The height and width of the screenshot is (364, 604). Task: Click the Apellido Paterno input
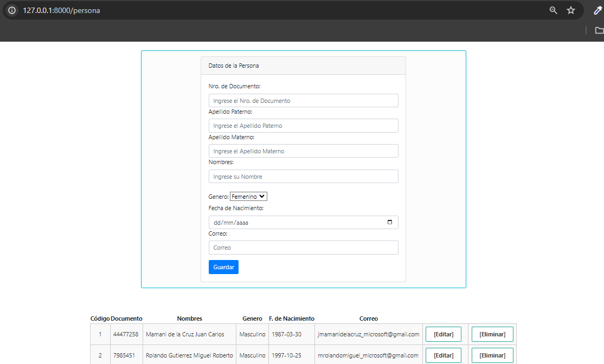coord(303,126)
